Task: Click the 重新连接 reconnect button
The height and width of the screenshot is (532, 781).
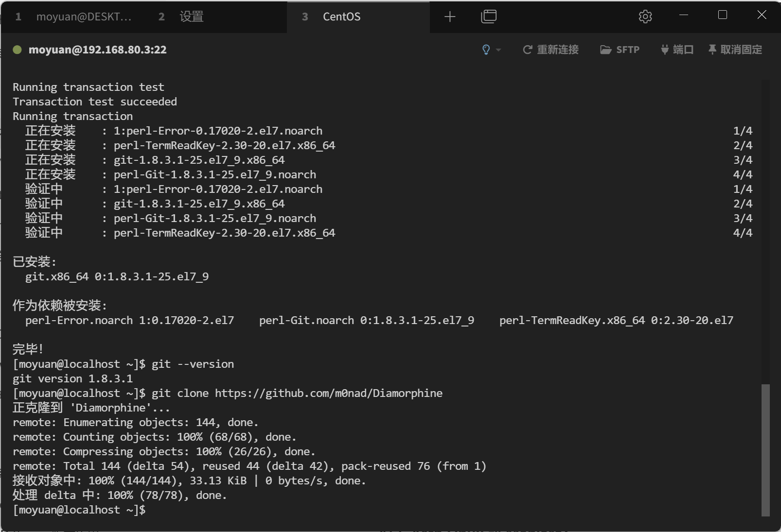Action: 550,50
